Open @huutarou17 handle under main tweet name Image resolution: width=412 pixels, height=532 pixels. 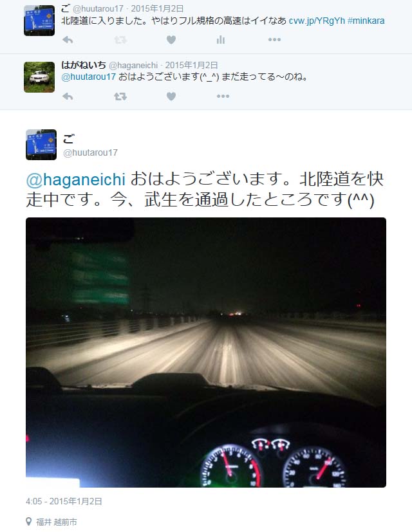coord(90,152)
